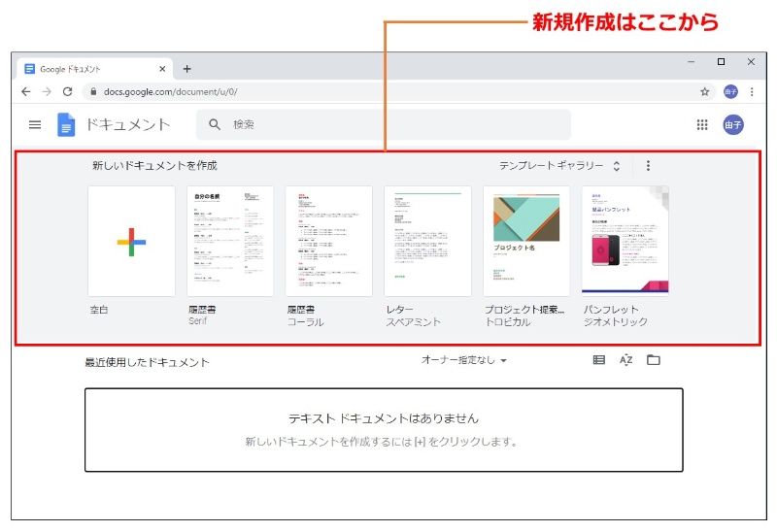Open the file picker folder icon

tap(654, 360)
